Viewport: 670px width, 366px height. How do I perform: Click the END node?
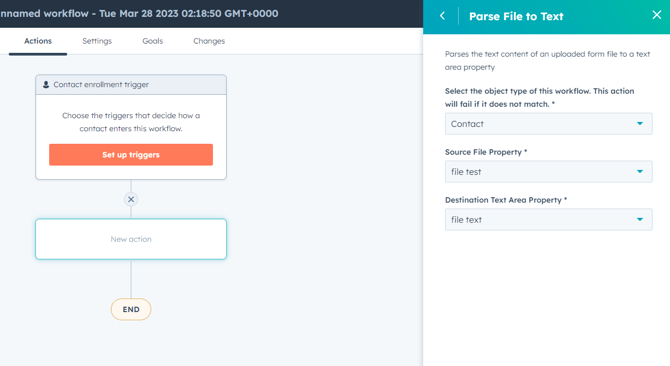pos(131,309)
